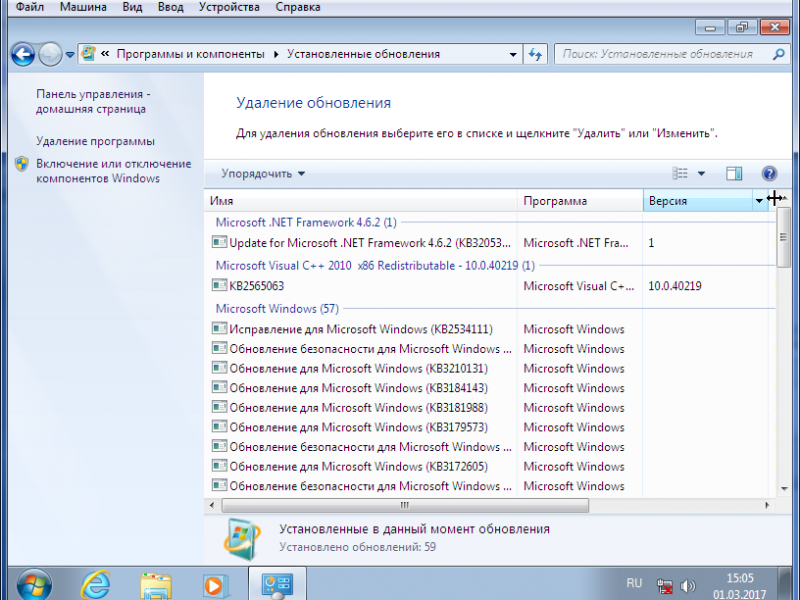The height and width of the screenshot is (600, 800).
Task: Expand breadcrumb arrow after Программы и компоненты
Action: click(276, 54)
